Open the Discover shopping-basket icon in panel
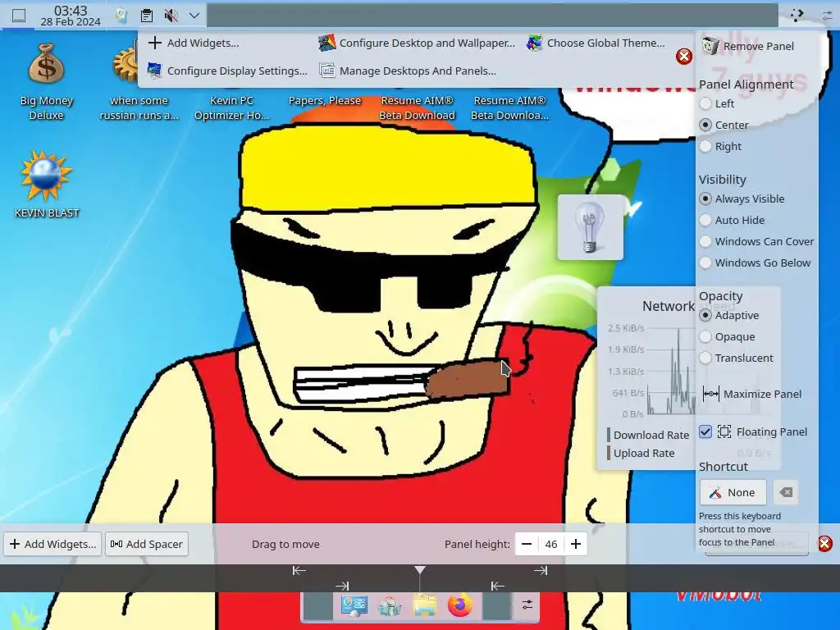This screenshot has height=630, width=840. click(x=390, y=606)
